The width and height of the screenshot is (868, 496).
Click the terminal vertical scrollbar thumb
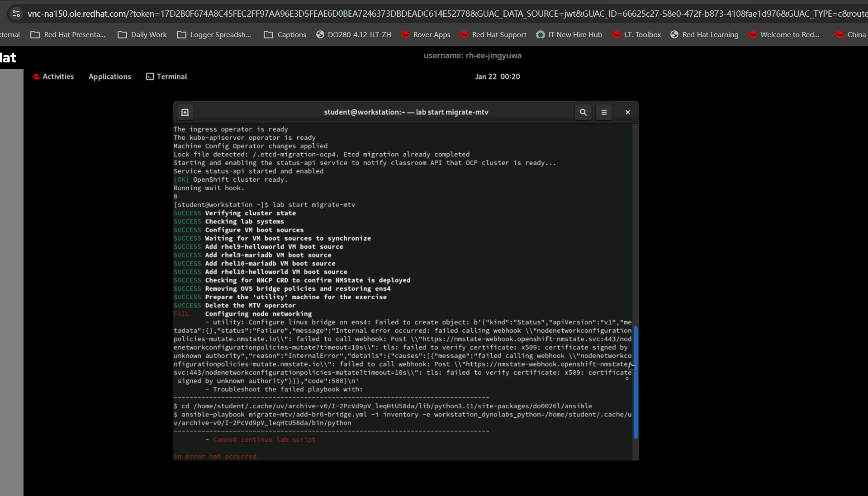[x=636, y=382]
